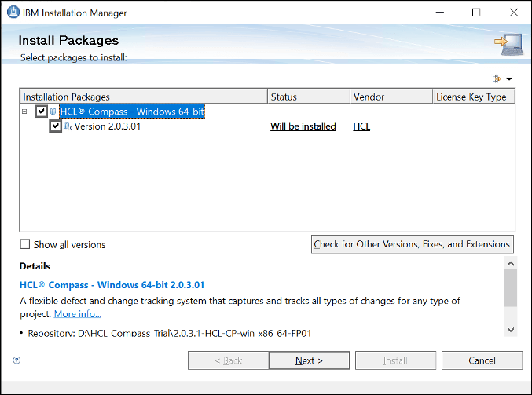
Task: Open help with the question mark icon
Action: pos(17,360)
